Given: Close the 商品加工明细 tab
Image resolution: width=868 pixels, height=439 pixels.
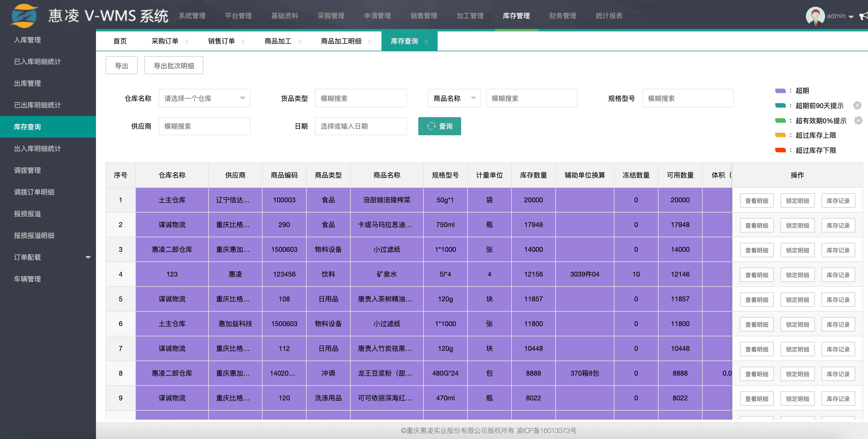Looking at the screenshot, I should coord(370,41).
